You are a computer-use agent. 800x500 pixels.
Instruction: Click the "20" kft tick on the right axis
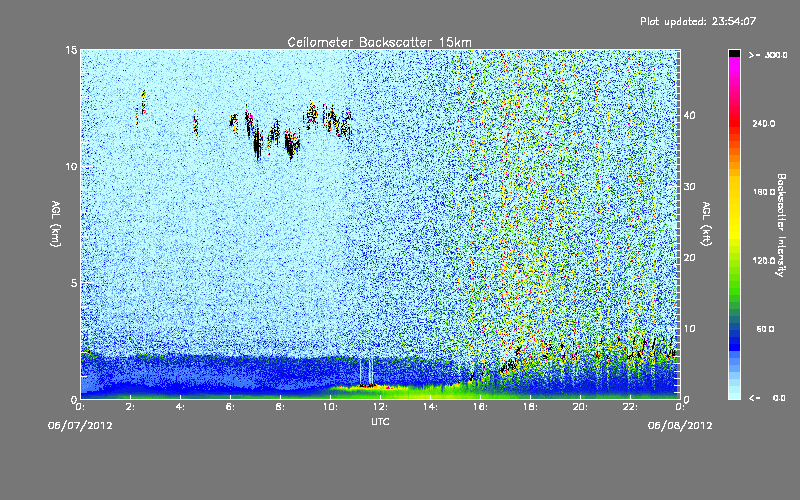click(x=689, y=258)
